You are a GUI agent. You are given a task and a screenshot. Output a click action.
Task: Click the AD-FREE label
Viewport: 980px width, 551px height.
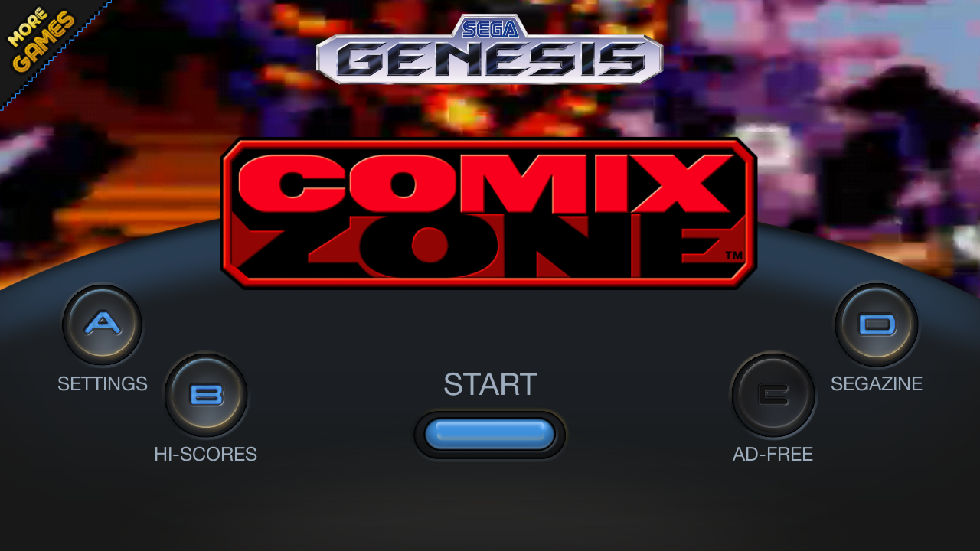[773, 454]
